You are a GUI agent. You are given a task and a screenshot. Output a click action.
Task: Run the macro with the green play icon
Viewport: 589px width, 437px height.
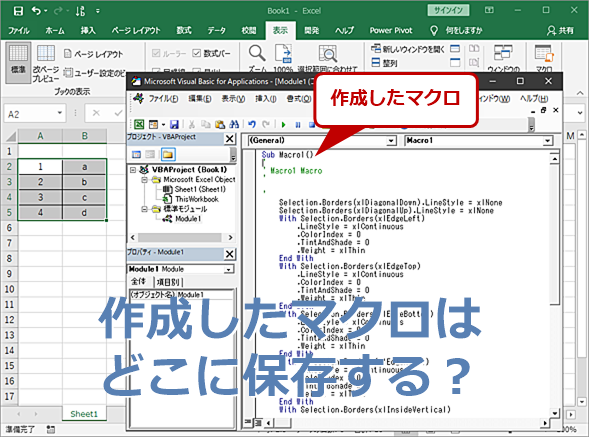(284, 124)
